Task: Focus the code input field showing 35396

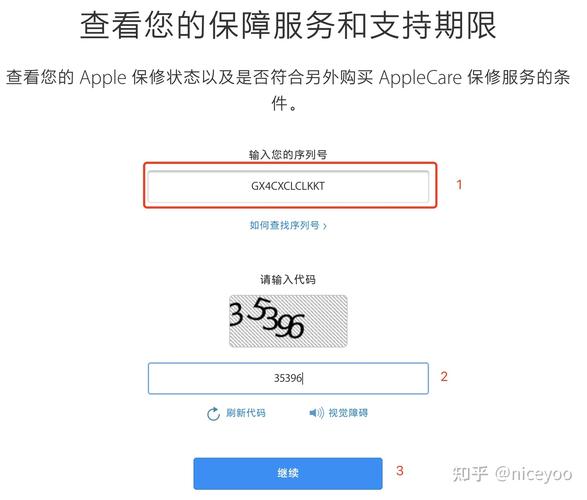Action: (288, 378)
